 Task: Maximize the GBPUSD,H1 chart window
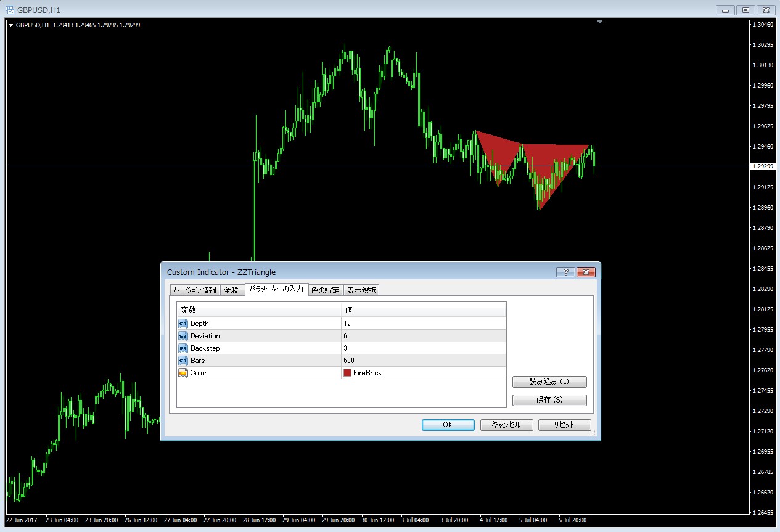pyautogui.click(x=745, y=10)
